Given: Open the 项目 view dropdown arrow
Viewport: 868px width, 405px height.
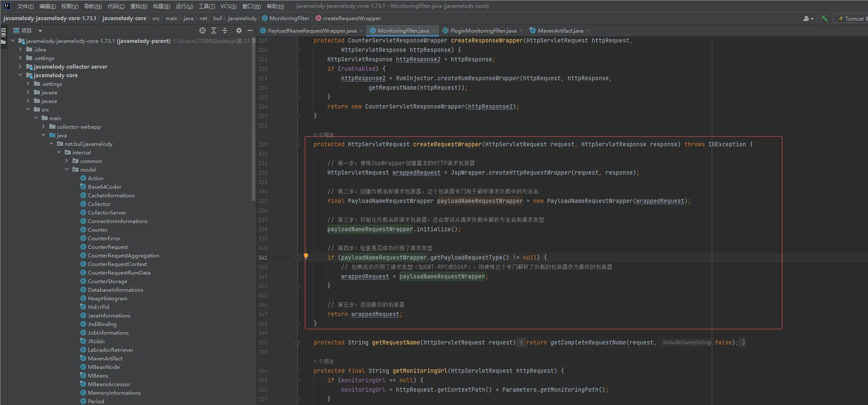Looking at the screenshot, I should (40, 31).
